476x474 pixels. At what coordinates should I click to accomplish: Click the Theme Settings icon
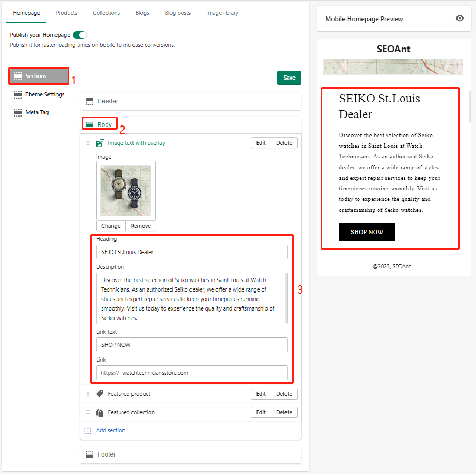point(17,94)
